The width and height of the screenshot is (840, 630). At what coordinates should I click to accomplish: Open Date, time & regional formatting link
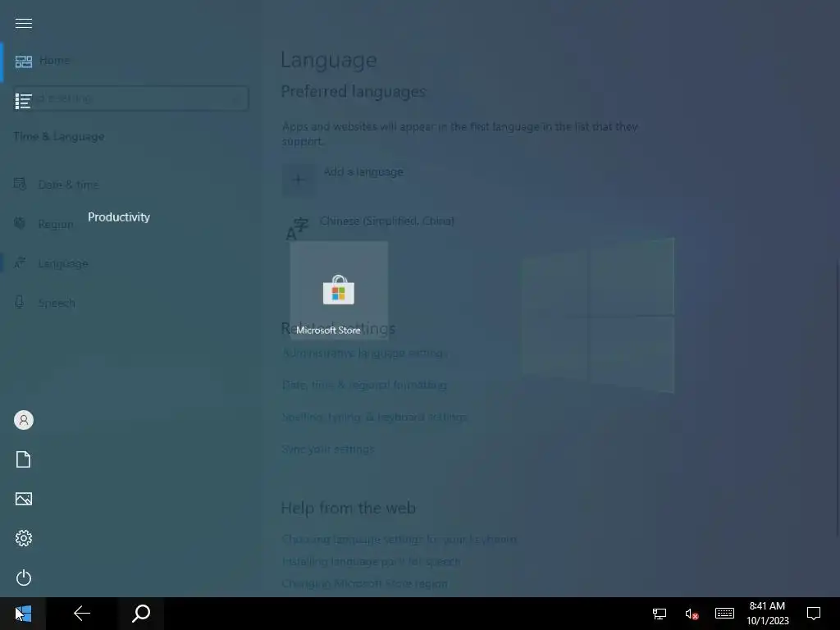click(364, 385)
